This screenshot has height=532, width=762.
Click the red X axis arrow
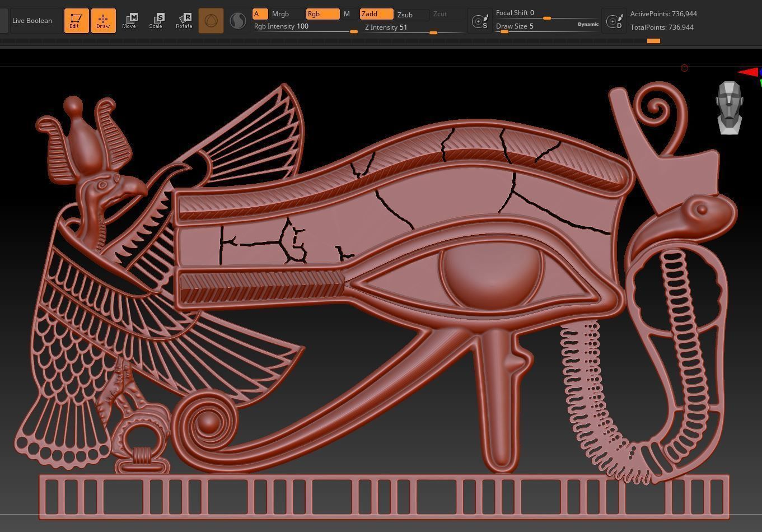[748, 72]
